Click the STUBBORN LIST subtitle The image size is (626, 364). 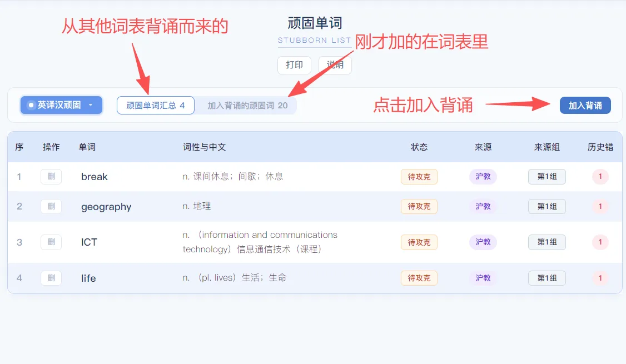click(314, 41)
